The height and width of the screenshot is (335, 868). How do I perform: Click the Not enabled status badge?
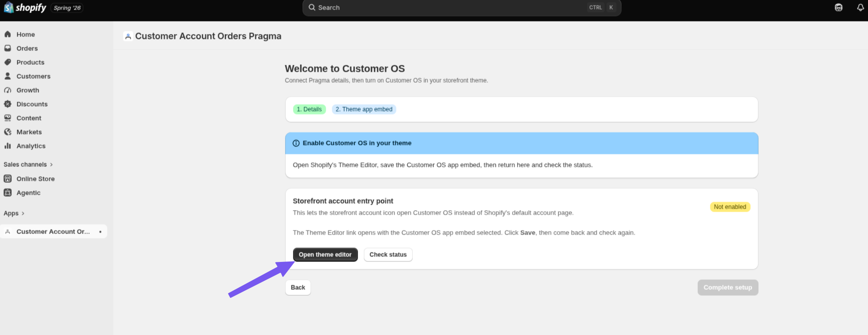730,207
